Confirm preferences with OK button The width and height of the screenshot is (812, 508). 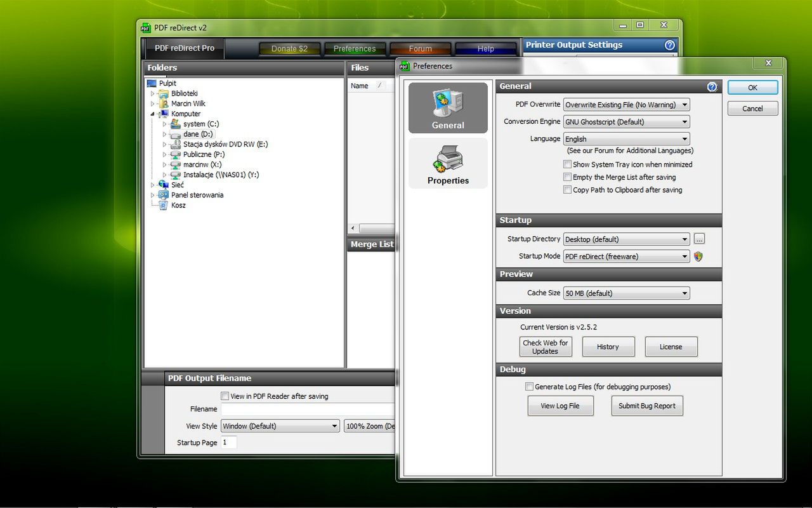coord(752,88)
